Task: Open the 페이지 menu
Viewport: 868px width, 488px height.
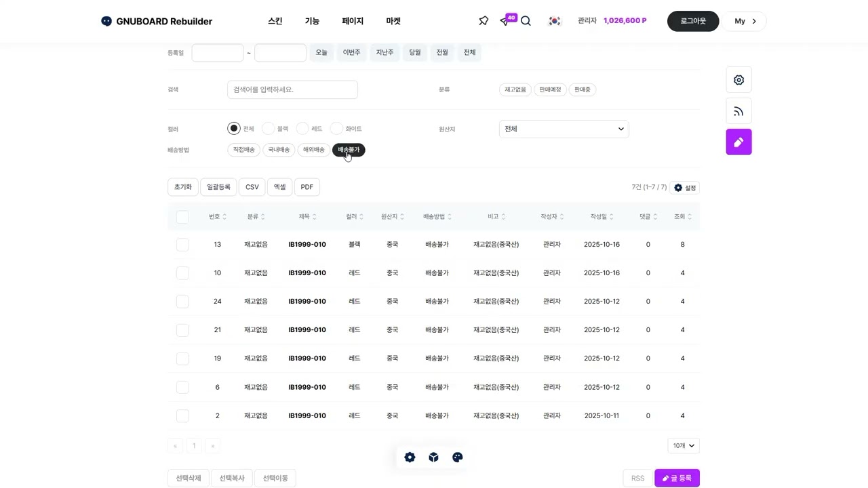Action: click(353, 21)
